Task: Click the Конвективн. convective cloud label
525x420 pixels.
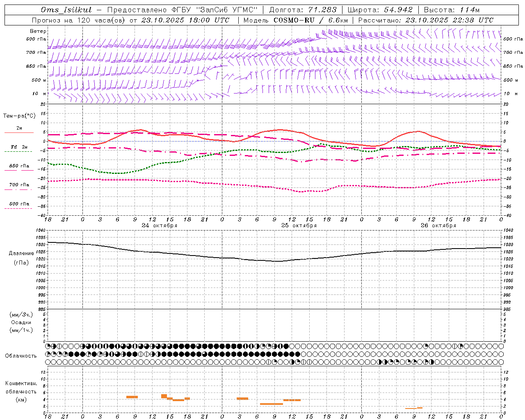Action: coord(21,383)
